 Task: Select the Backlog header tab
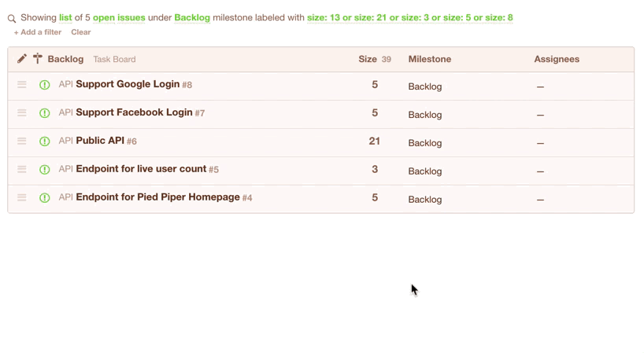pos(65,59)
